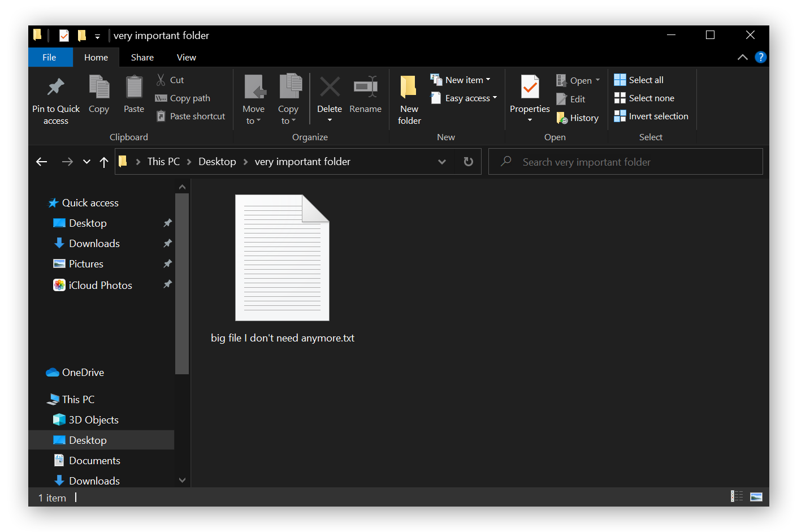
Task: Open the Move to dropdown
Action: click(x=253, y=100)
